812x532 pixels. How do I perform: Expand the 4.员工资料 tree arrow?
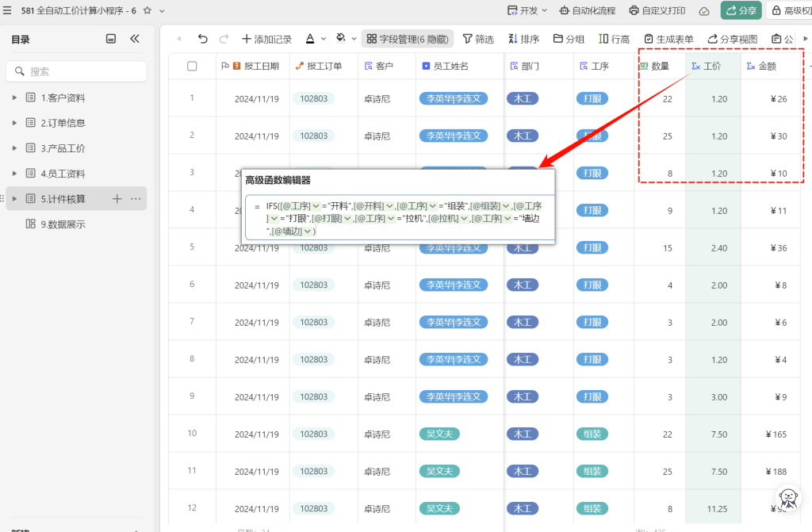coord(14,174)
